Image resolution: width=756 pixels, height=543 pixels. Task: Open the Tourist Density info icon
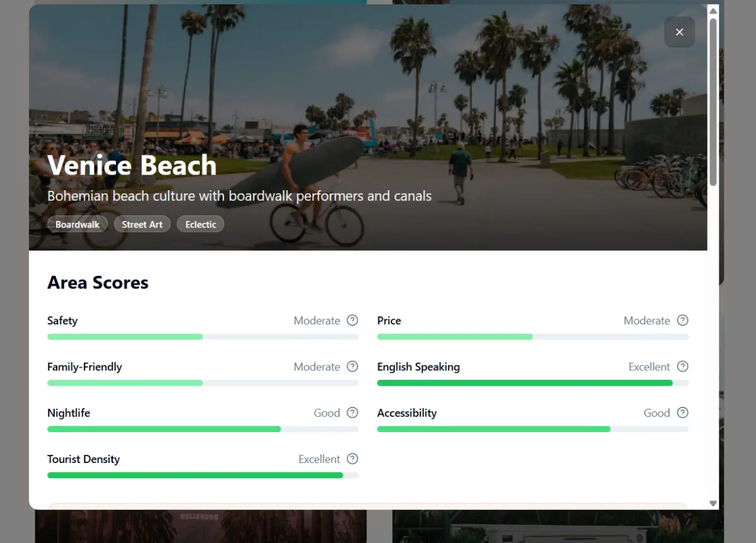click(352, 459)
